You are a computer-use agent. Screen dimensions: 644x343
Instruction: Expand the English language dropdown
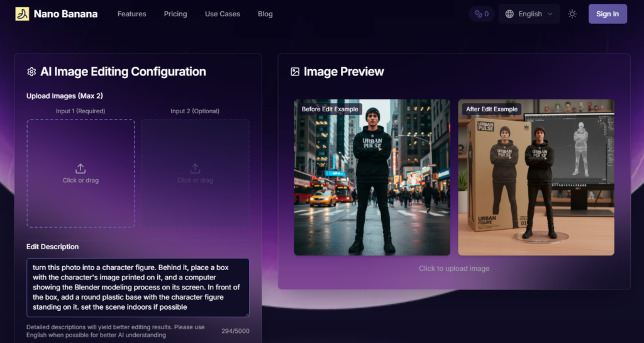[529, 14]
